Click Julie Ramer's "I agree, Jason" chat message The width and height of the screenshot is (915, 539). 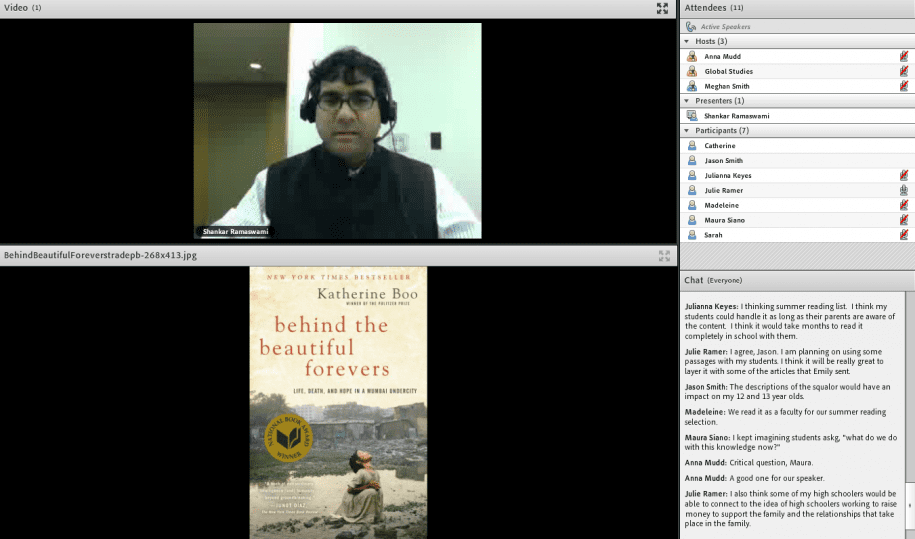784,361
